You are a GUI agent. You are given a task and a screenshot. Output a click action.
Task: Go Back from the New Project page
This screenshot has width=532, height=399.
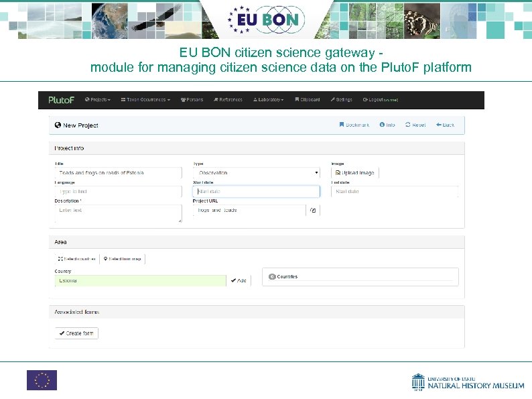tap(445, 125)
